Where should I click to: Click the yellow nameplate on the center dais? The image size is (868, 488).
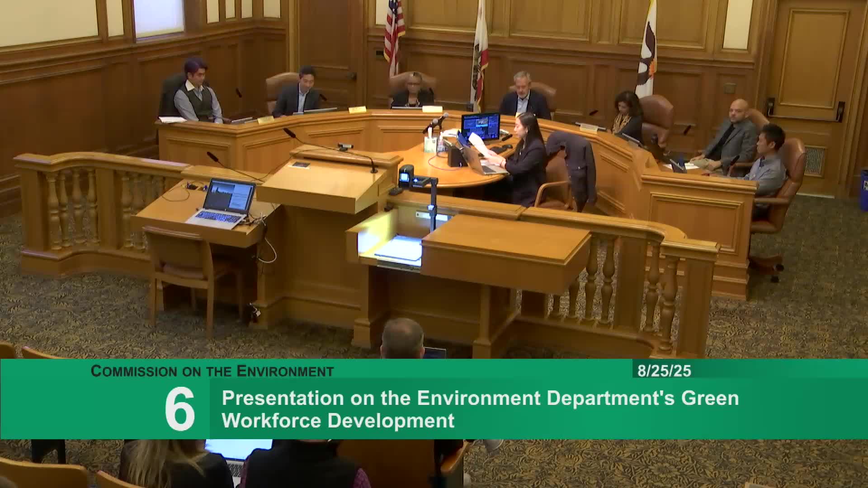click(x=432, y=109)
